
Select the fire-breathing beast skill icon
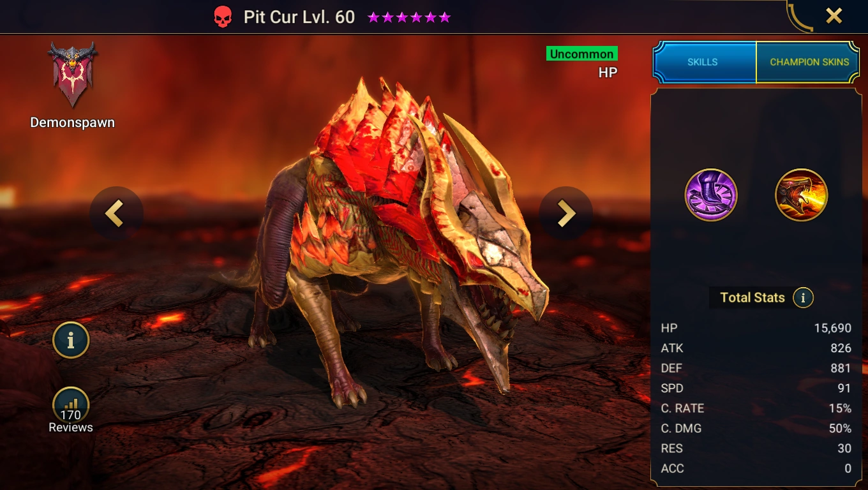pos(802,195)
